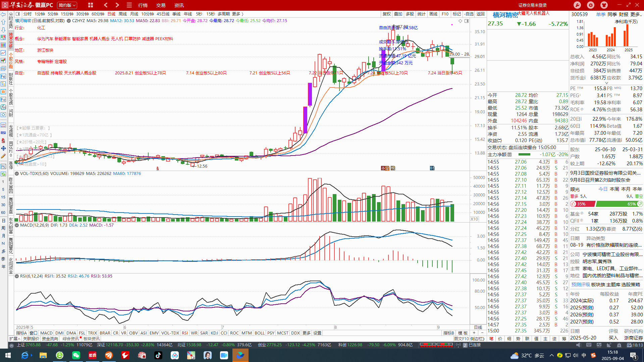Image resolution: width=644 pixels, height=362 pixels.
Task: Open TikTok from the taskbar
Action: click(158, 355)
